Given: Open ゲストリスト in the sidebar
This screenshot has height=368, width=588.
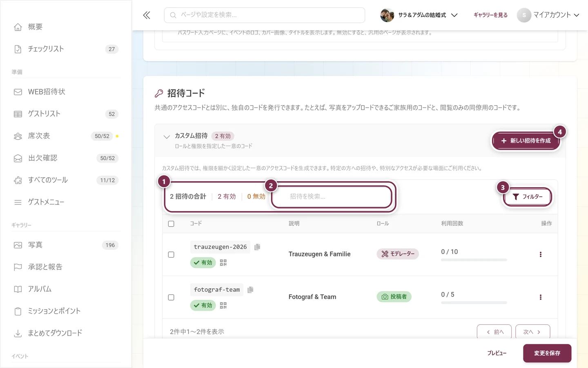Looking at the screenshot, I should pyautogui.click(x=66, y=114).
